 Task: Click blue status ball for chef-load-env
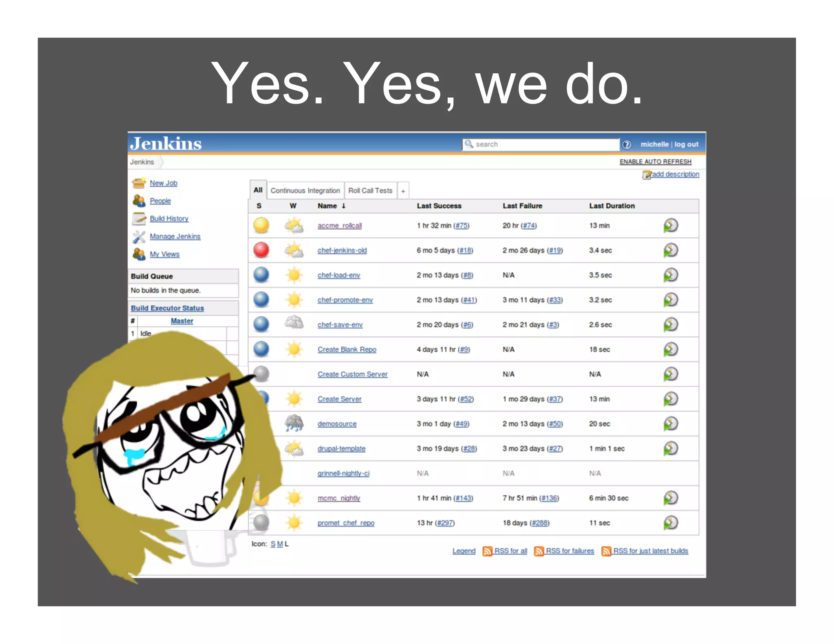coord(261,275)
